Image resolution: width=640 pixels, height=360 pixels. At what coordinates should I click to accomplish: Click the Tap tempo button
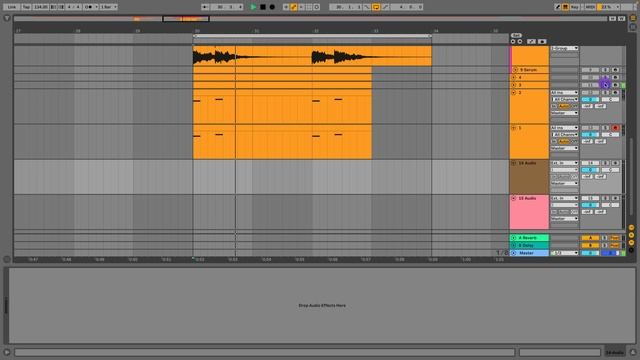[x=26, y=7]
